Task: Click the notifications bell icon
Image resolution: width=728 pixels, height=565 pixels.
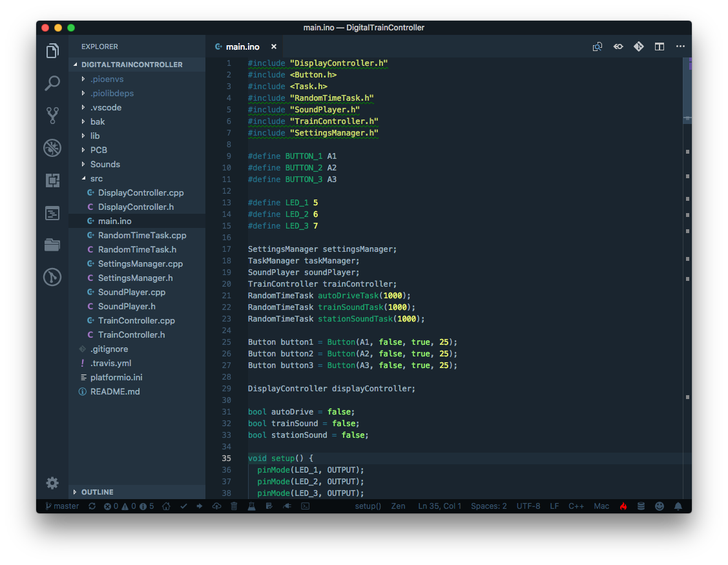Action: [678, 506]
